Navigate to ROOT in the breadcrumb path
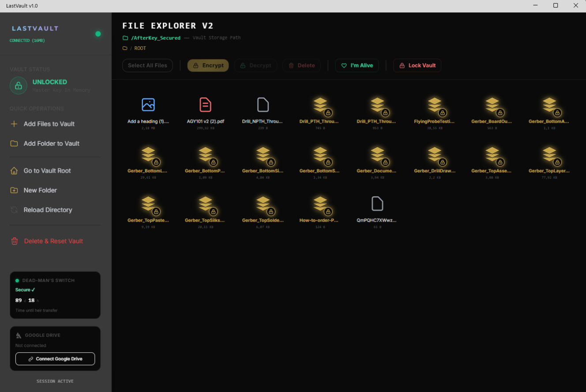586x392 pixels. tap(140, 48)
